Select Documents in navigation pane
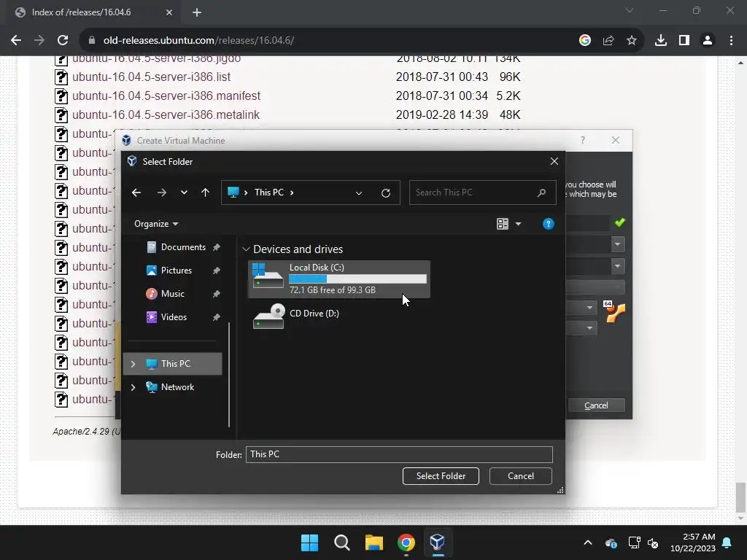The width and height of the screenshot is (747, 560). point(183,247)
